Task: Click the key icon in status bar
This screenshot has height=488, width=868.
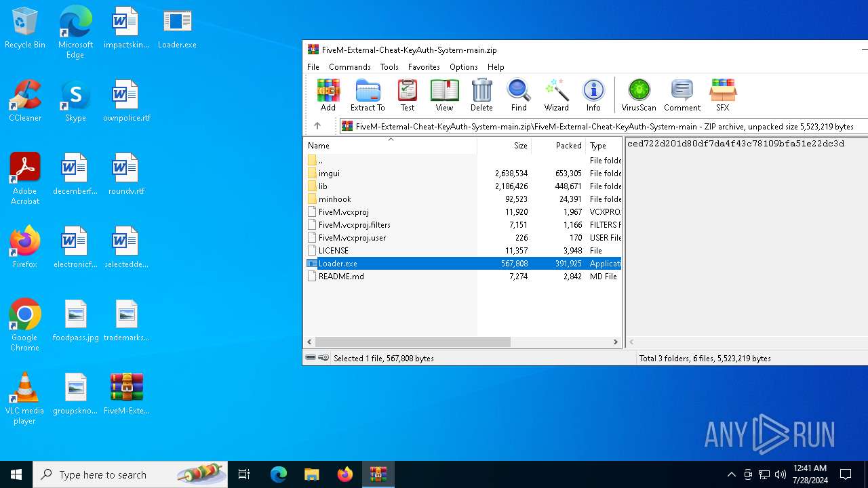Action: point(323,358)
